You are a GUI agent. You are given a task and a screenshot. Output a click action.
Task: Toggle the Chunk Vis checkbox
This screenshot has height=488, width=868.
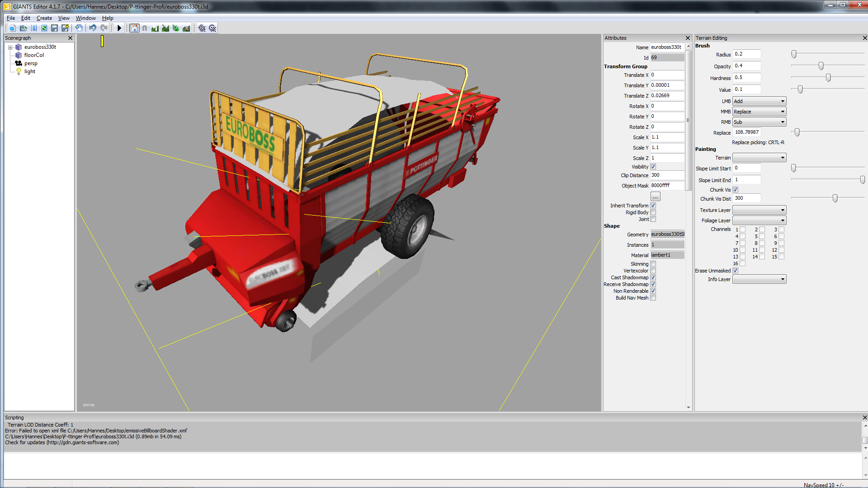coord(736,190)
